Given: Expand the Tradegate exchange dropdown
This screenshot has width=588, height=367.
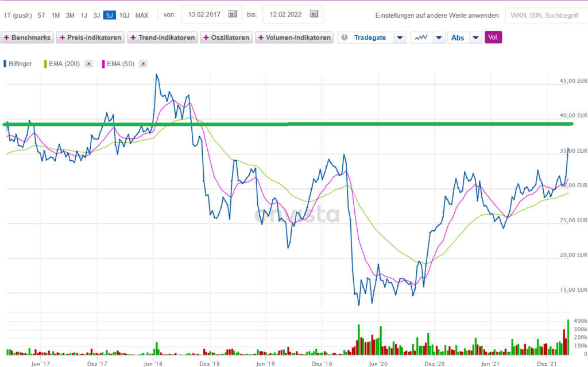Looking at the screenshot, I should coord(400,38).
